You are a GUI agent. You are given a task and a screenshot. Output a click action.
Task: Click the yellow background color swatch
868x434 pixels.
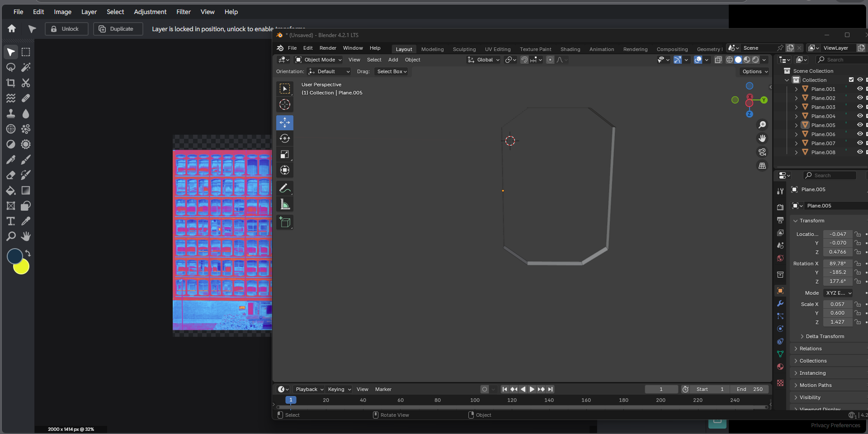[x=22, y=268]
